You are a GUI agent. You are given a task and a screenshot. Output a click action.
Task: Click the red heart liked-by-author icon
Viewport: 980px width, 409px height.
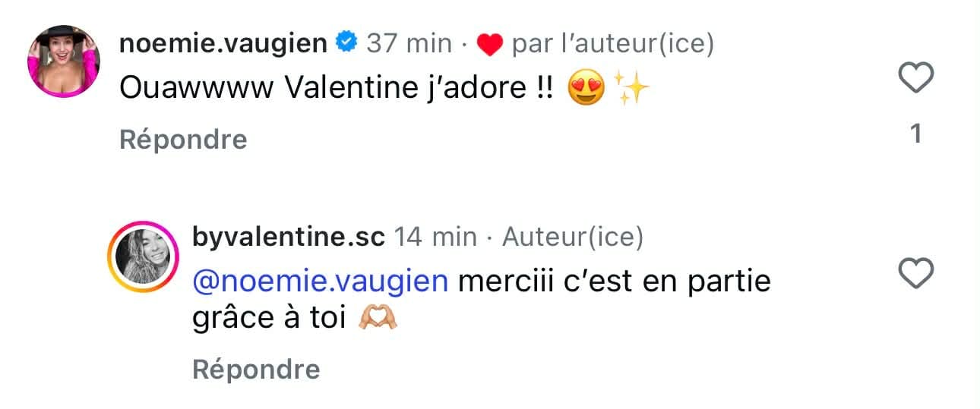click(490, 46)
